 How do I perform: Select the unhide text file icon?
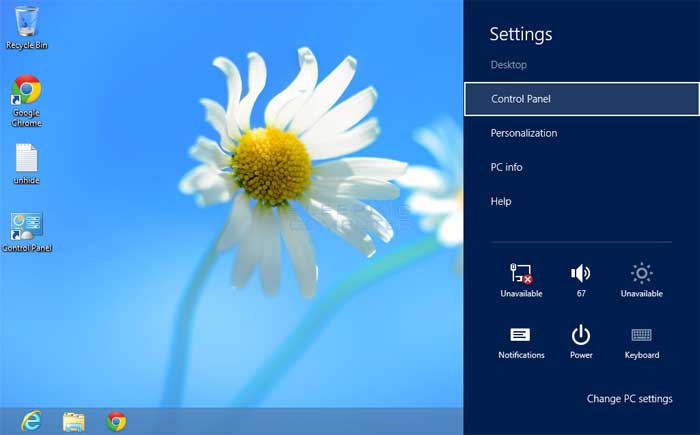[x=27, y=164]
